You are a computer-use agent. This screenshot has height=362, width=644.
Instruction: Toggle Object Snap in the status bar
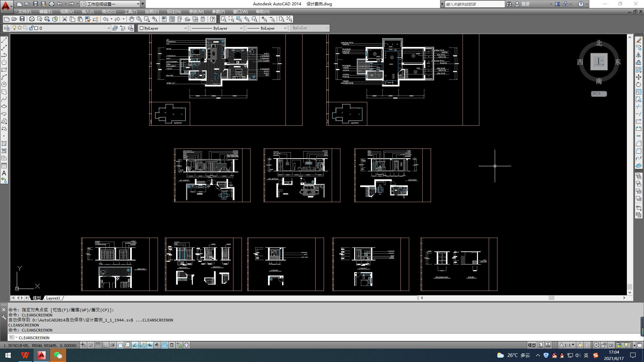120,345
